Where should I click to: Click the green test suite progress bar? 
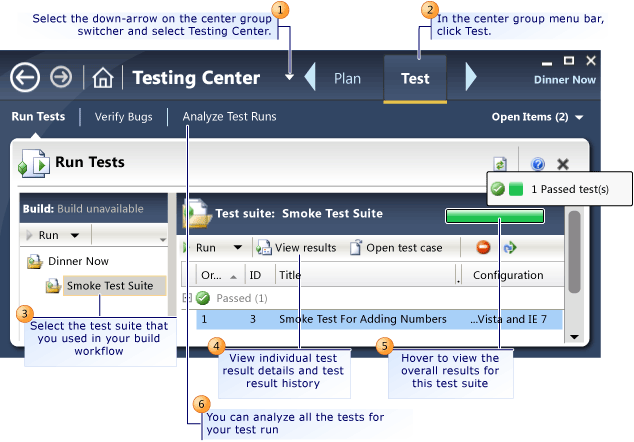495,216
